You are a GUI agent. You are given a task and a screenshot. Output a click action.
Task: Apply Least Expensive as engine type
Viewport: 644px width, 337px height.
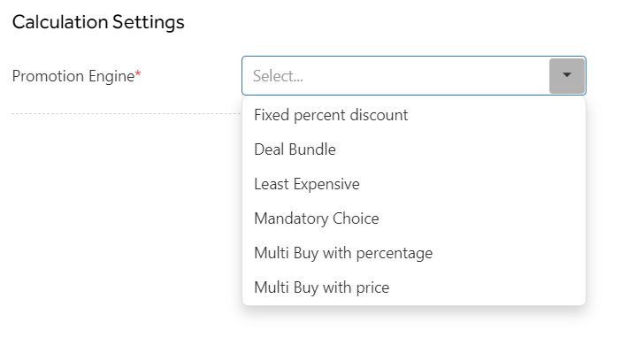point(414,184)
